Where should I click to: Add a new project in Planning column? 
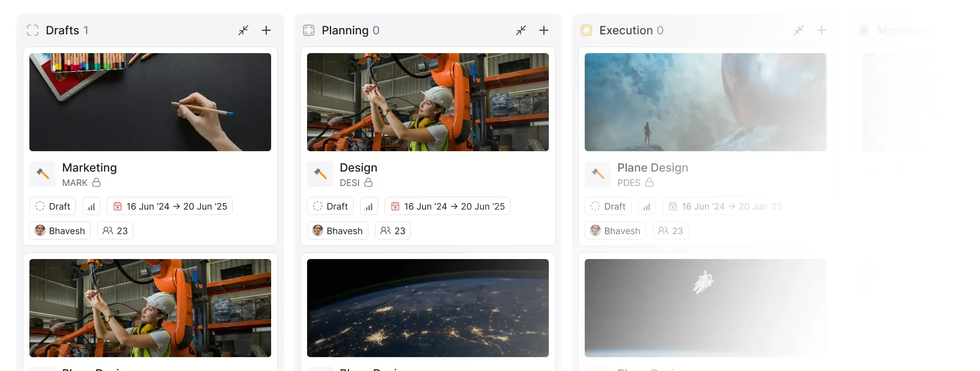point(544,30)
